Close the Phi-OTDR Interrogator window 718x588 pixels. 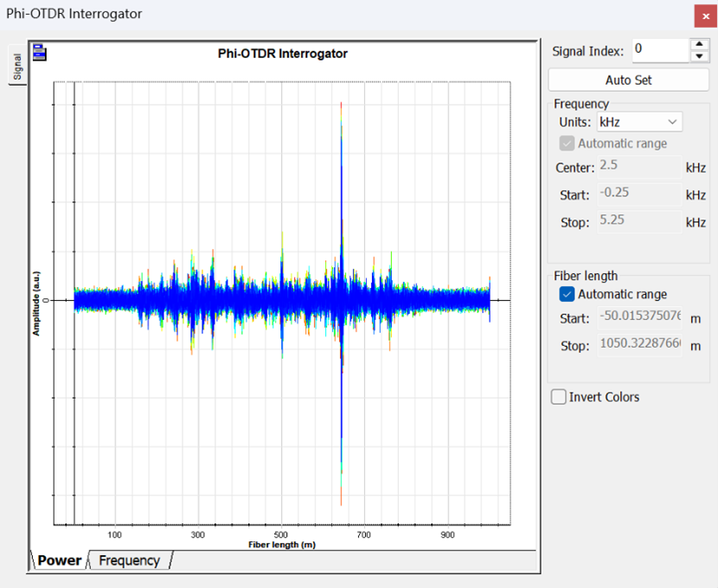tap(705, 16)
